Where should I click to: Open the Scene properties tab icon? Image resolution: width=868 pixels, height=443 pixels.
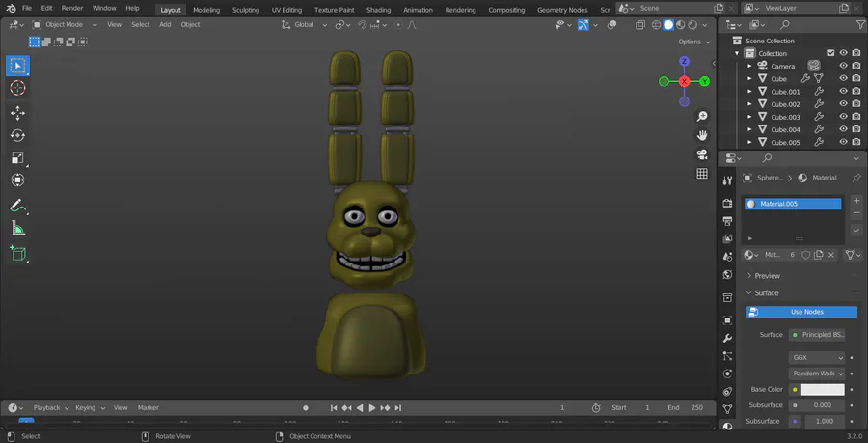(x=728, y=257)
